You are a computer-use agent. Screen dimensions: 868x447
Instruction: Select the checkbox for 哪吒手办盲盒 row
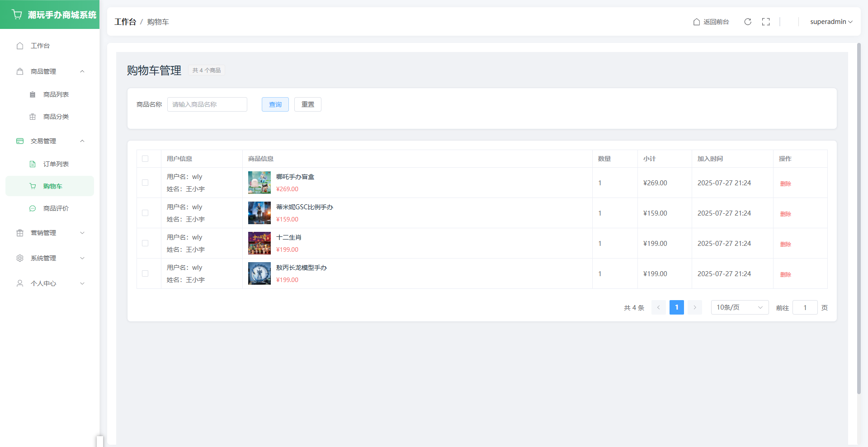pos(145,183)
